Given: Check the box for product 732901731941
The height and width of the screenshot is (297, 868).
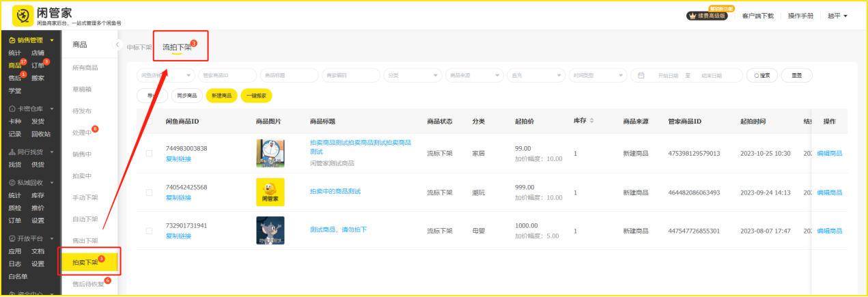Looking at the screenshot, I should point(150,231).
